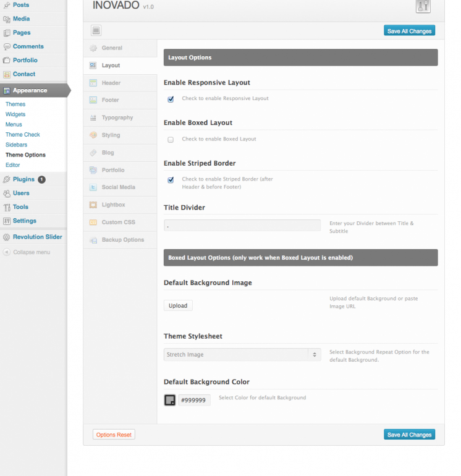The height and width of the screenshot is (476, 461).
Task: Open the Custom CSS options tab
Action: pos(120,222)
